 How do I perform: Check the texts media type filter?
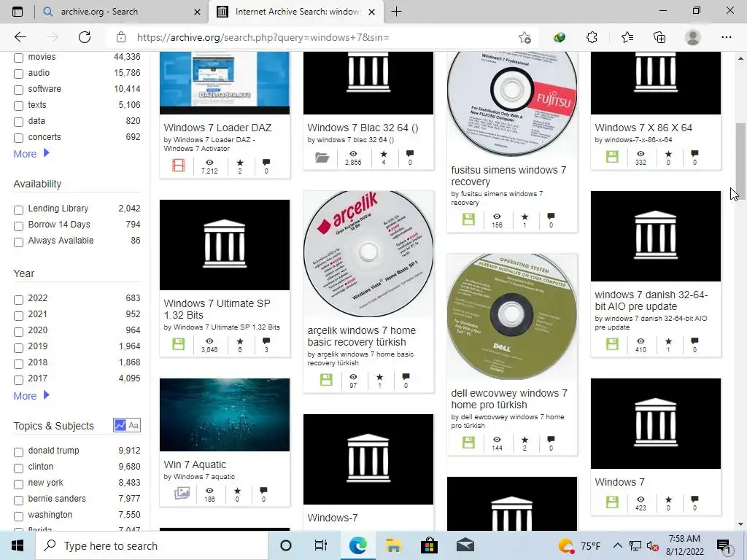pyautogui.click(x=18, y=106)
